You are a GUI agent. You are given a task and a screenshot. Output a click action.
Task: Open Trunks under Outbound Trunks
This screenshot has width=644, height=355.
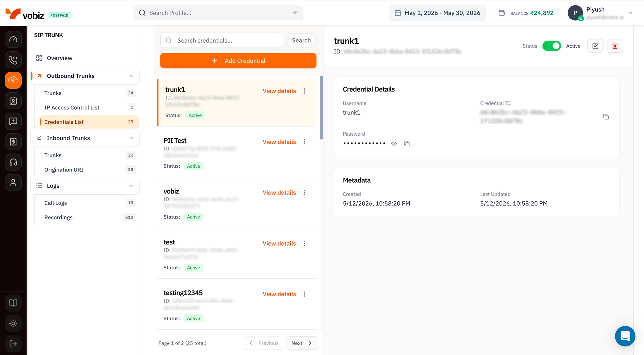pyautogui.click(x=90, y=93)
